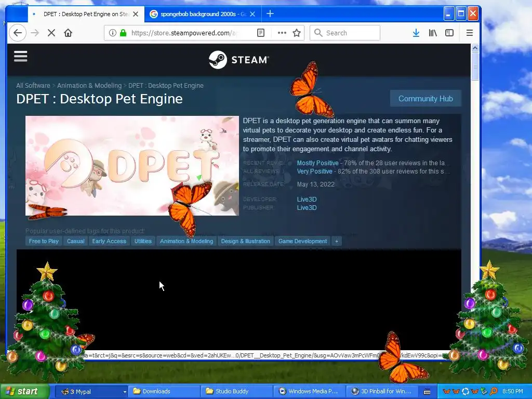Click the white ring tray icon

click(x=465, y=392)
